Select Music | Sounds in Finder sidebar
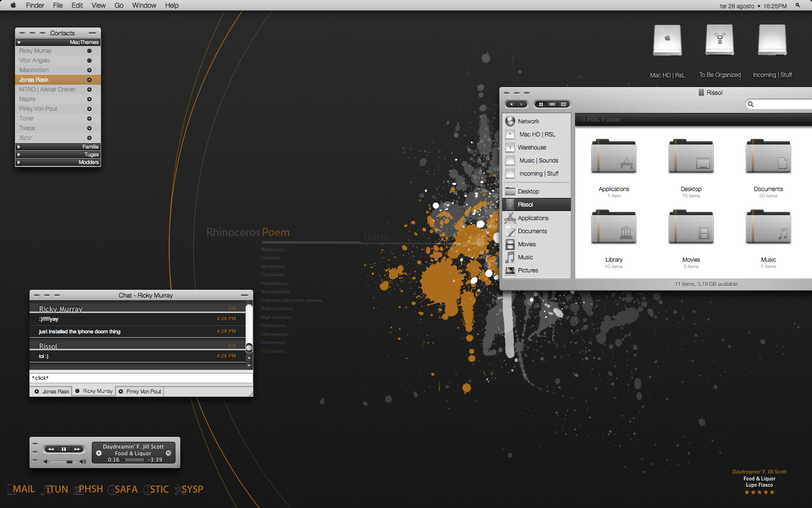812x508 pixels. click(536, 161)
